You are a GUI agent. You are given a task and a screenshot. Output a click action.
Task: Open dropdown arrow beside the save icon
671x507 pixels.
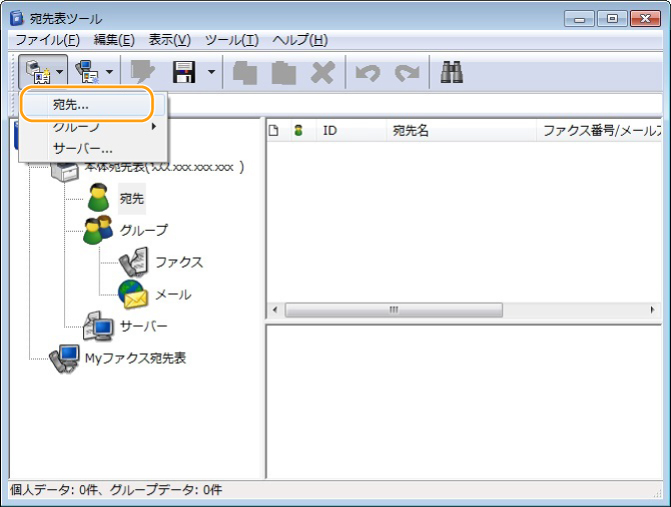point(211,71)
